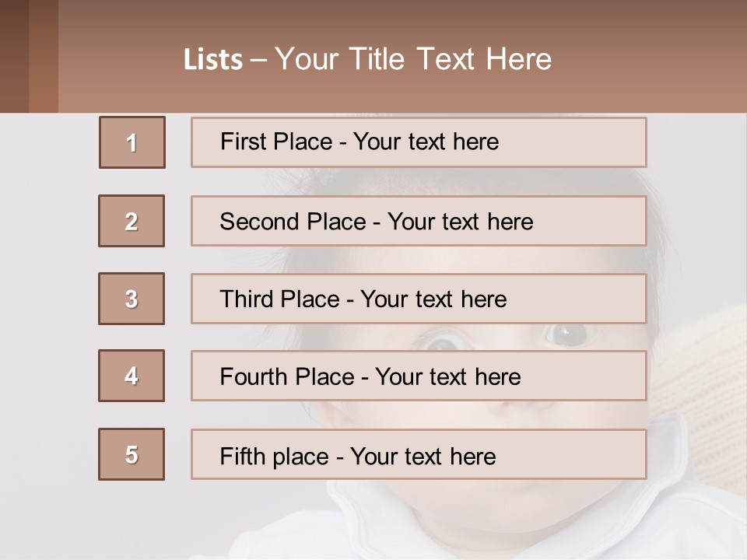Select the "Fourth Place - Your text here" box

(x=419, y=376)
